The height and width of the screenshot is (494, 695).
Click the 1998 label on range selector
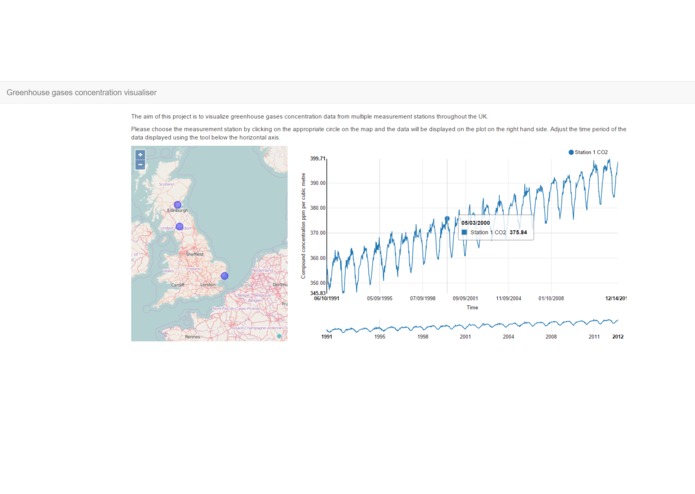click(x=422, y=337)
